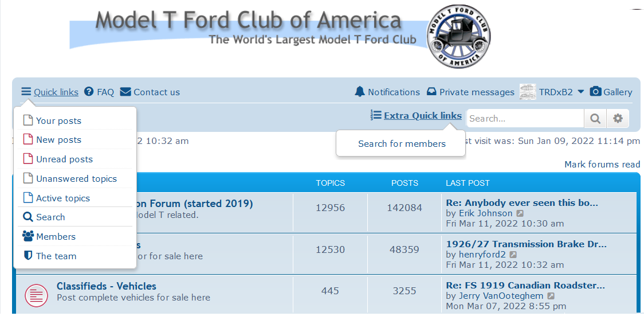This screenshot has width=644, height=316.
Task: Open advanced search gear icon
Action: (618, 119)
